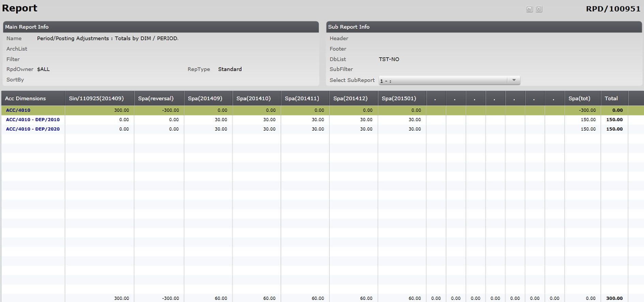Screen dimensions: 644x302
Task: Click the Total column header
Action: (614, 98)
